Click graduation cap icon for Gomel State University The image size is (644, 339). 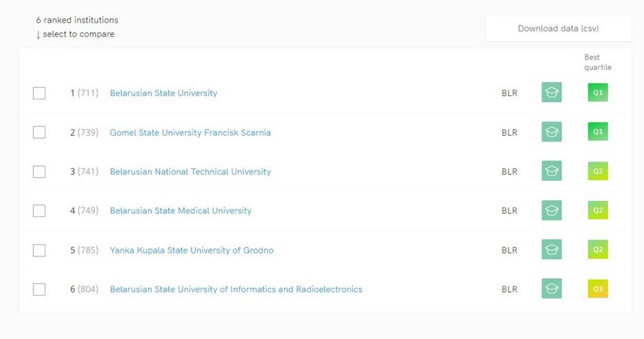tap(552, 132)
